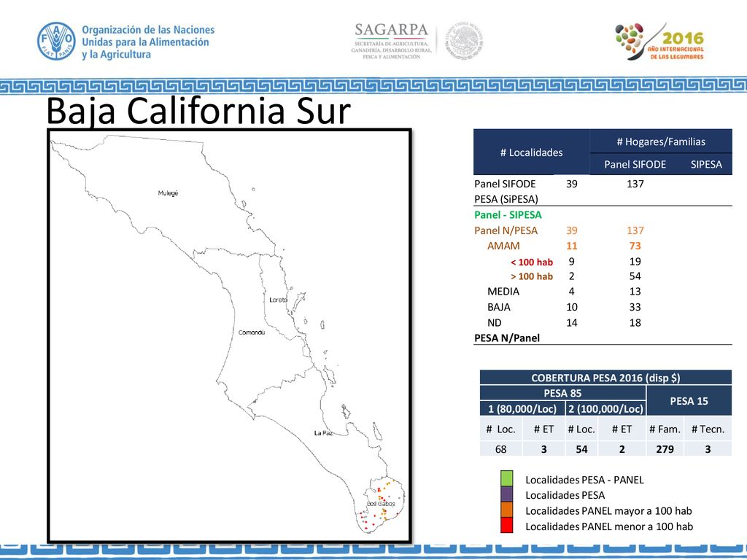The width and height of the screenshot is (747, 560).
Task: Click the "19" value in the < 100 hab row
Action: pos(635,262)
